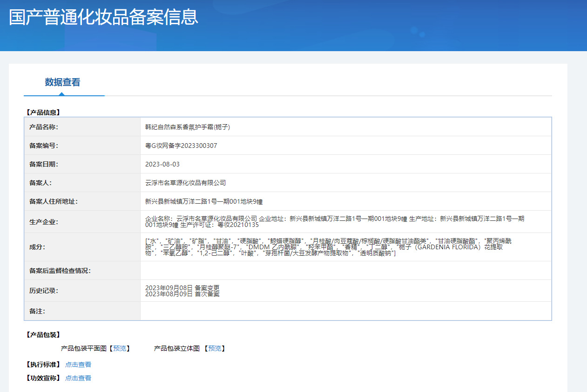Click history entry 2023年09月08日 备案变更
This screenshot has width=587, height=392.
pos(182,287)
